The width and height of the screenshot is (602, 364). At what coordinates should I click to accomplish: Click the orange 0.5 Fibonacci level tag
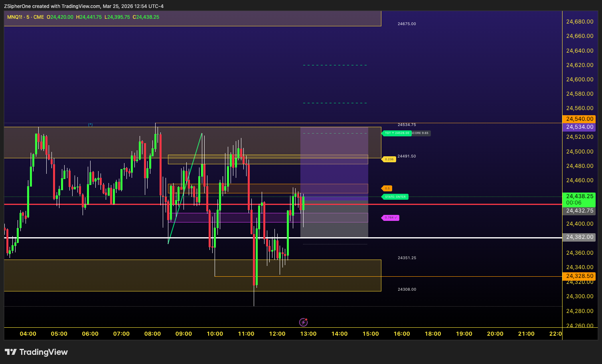click(x=387, y=188)
